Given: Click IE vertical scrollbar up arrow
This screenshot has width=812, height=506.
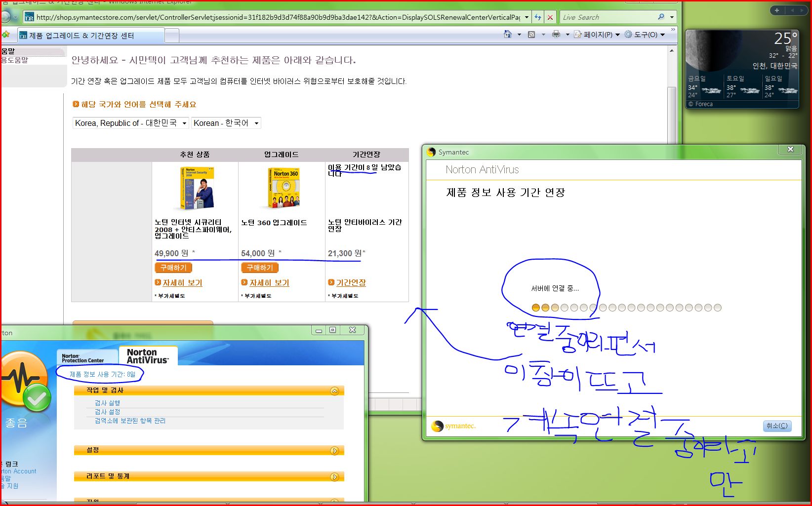Looking at the screenshot, I should (671, 50).
